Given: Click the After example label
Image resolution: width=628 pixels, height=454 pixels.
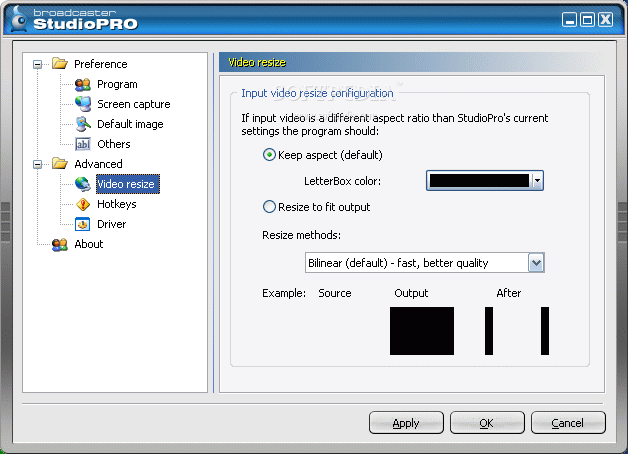Looking at the screenshot, I should click(x=509, y=293).
